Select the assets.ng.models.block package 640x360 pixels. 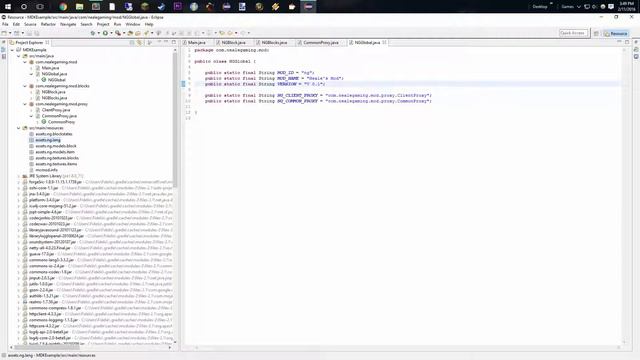tap(56, 146)
